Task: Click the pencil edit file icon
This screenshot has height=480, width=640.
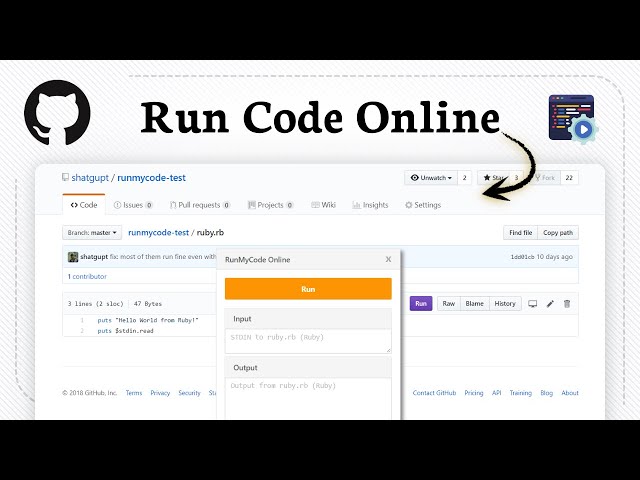Action: [x=550, y=304]
